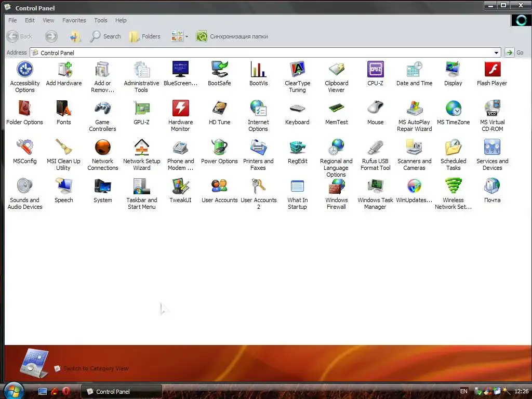The image size is (532, 399).
Task: Open Mouse settings
Action: (x=375, y=113)
